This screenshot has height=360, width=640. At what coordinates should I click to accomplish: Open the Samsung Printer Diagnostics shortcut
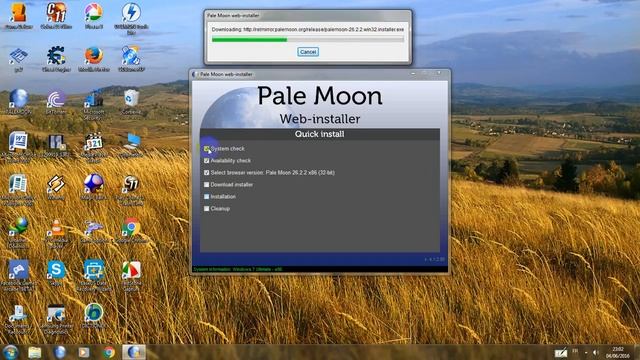tap(56, 319)
